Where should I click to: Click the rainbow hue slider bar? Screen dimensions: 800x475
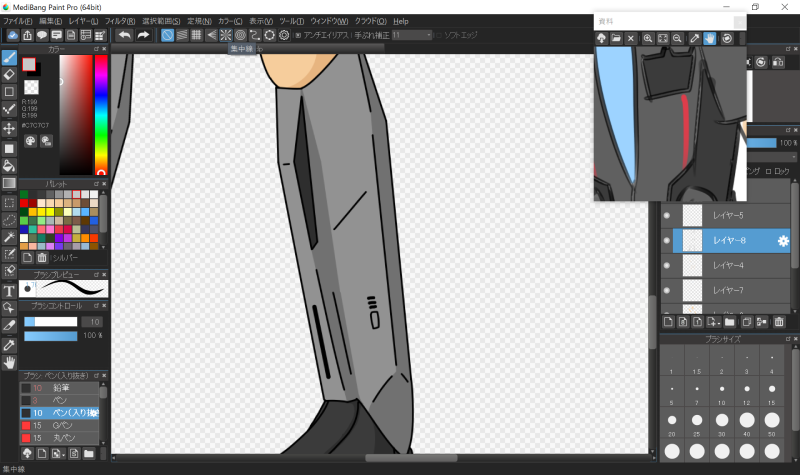click(101, 115)
